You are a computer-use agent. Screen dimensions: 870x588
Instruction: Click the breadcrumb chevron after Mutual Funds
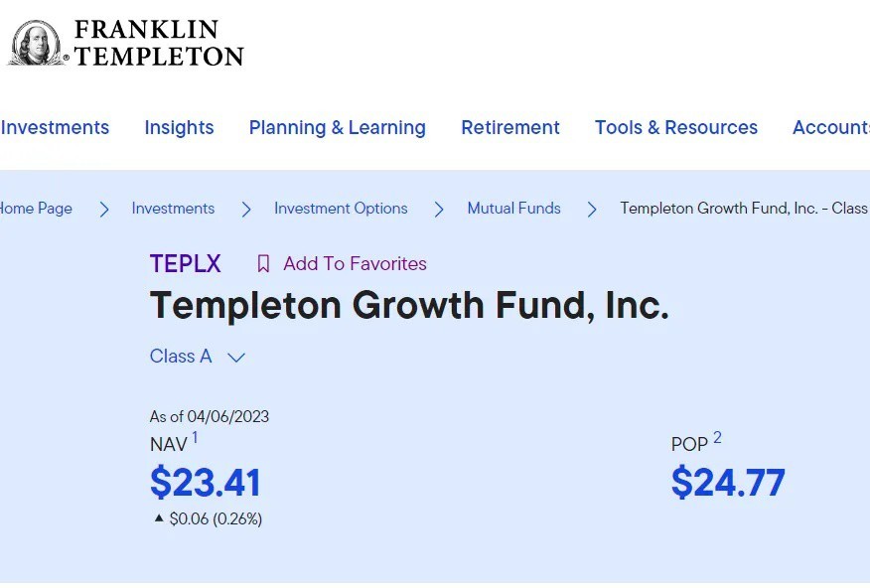click(x=592, y=209)
